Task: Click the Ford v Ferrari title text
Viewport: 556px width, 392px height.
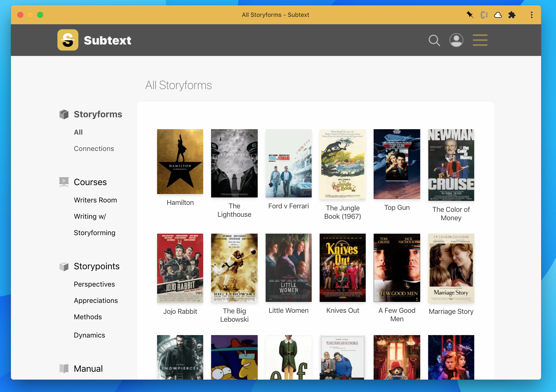Action: 289,206
